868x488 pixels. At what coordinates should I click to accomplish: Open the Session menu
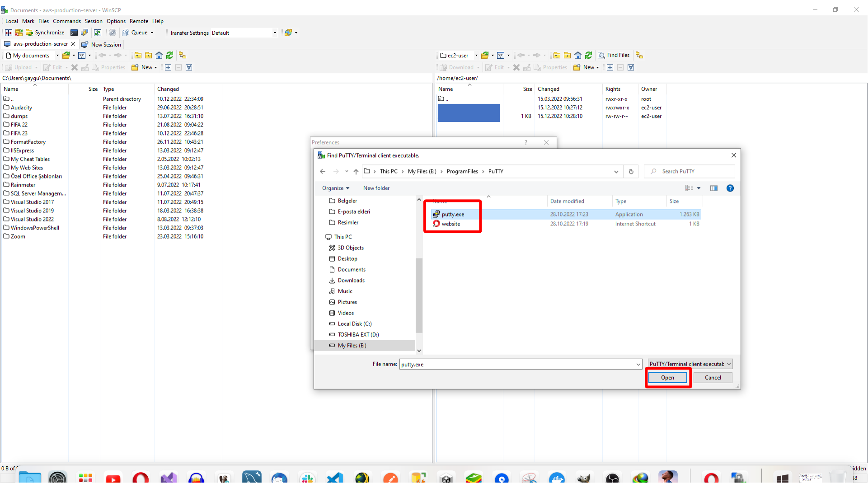click(x=94, y=21)
